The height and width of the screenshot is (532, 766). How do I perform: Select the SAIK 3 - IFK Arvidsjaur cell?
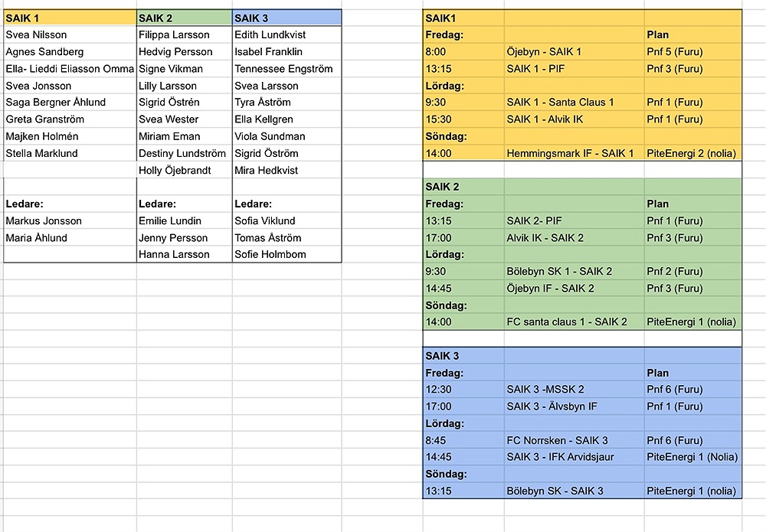(574, 457)
